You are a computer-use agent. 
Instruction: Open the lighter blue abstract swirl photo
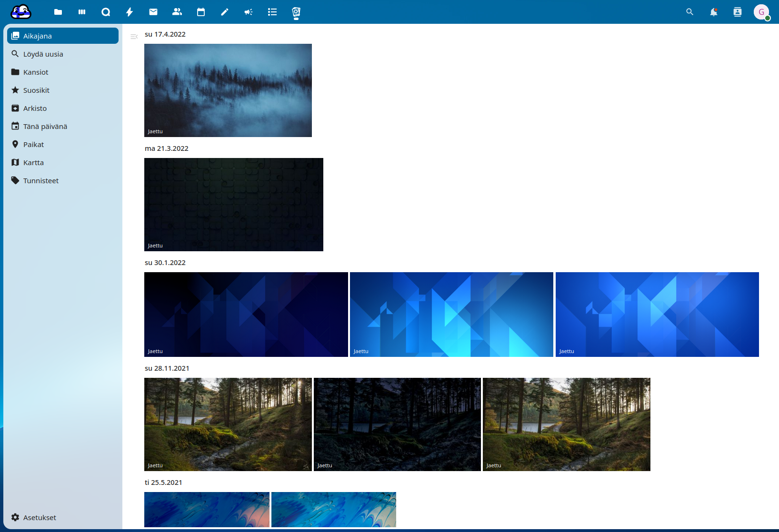(x=334, y=510)
